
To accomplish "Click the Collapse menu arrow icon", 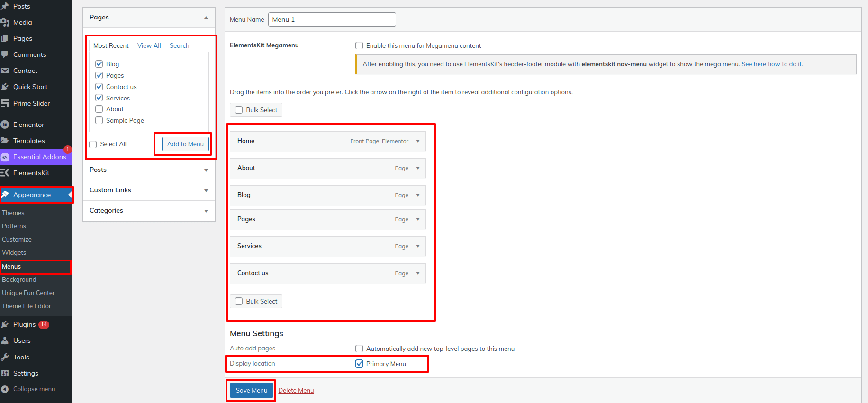I will (x=5, y=389).
